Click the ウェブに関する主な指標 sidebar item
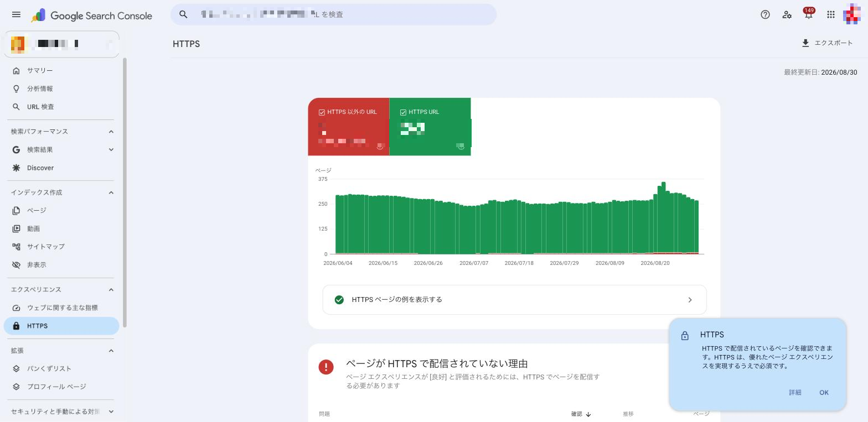The height and width of the screenshot is (422, 868). [61, 308]
